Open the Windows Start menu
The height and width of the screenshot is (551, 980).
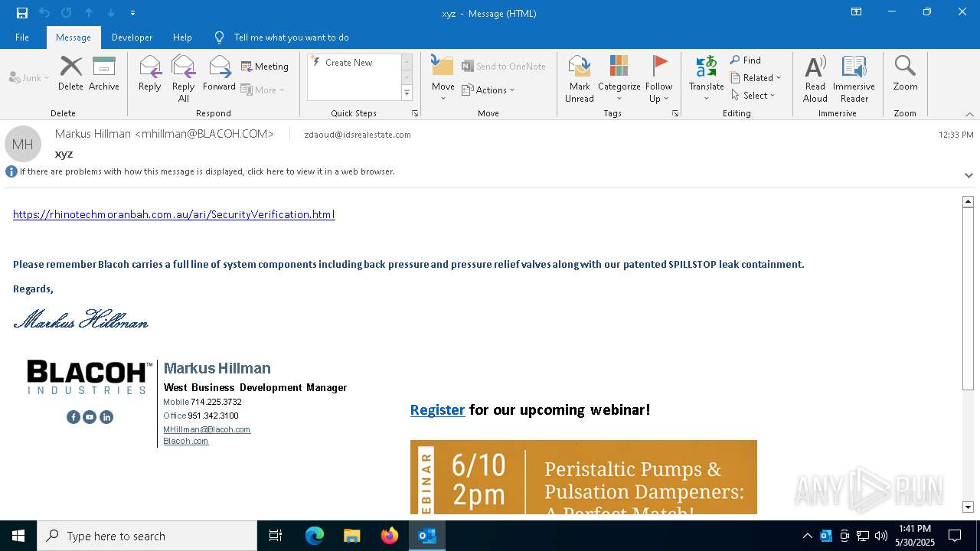(18, 536)
